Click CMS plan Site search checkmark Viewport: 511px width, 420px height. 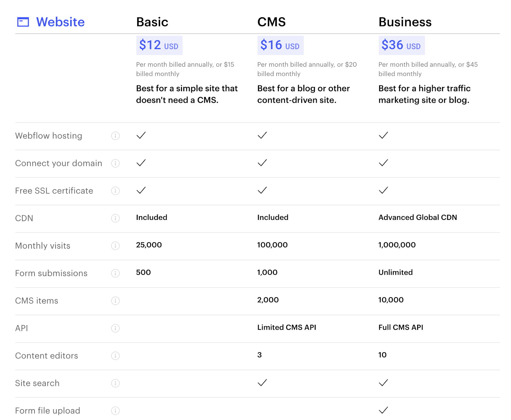(262, 382)
